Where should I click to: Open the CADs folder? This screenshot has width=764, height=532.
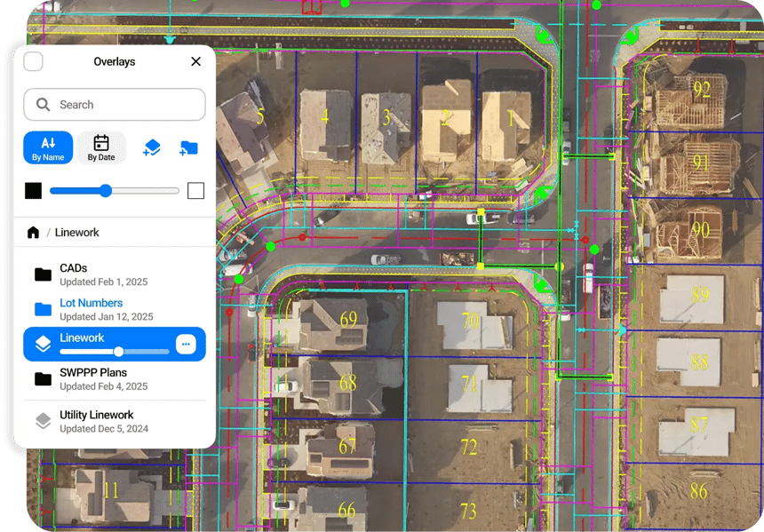pos(76,274)
